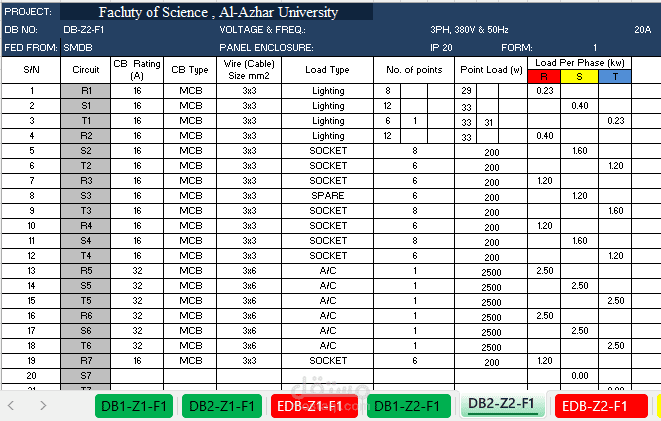This screenshot has width=661, height=421.
Task: Click the SPARE load type cell
Action: (x=328, y=196)
